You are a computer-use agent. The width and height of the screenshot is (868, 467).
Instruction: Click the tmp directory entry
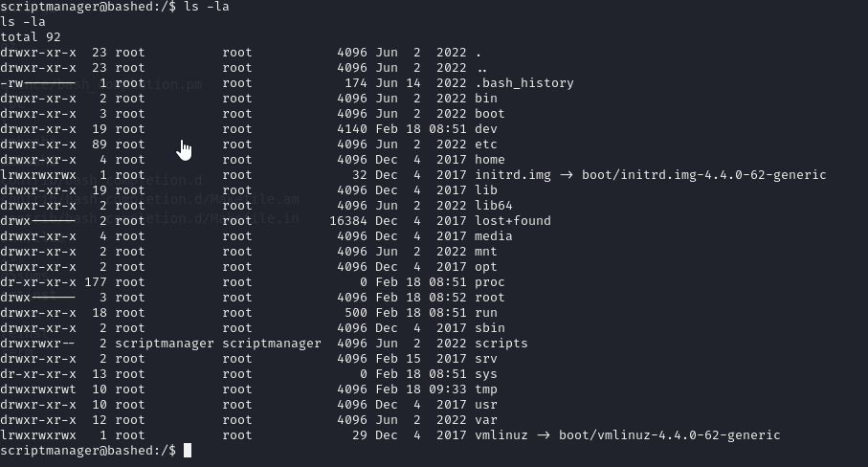click(x=486, y=389)
